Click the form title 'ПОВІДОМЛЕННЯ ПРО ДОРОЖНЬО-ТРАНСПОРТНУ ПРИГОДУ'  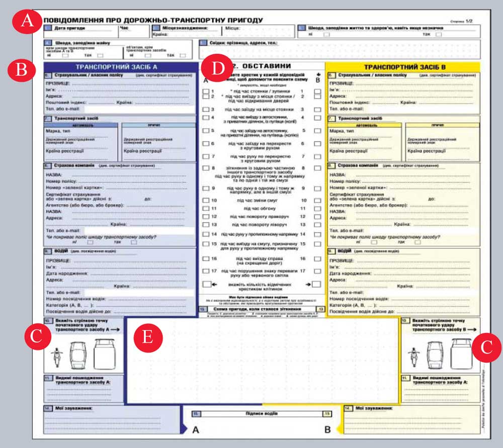[x=153, y=20]
